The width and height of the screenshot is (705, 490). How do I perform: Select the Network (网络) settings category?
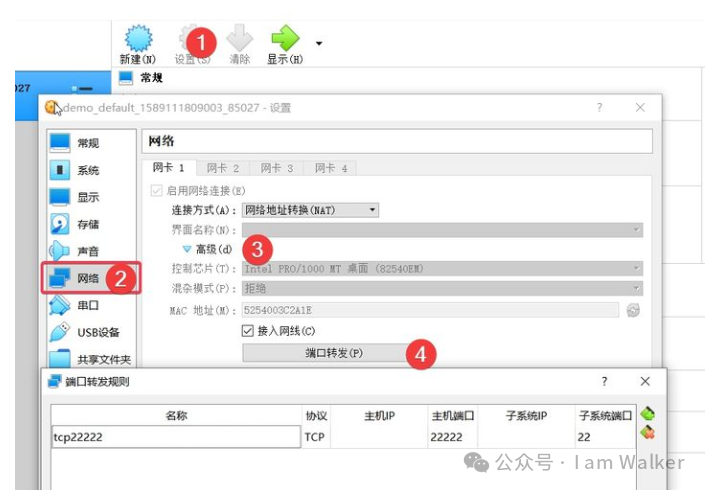(91, 278)
